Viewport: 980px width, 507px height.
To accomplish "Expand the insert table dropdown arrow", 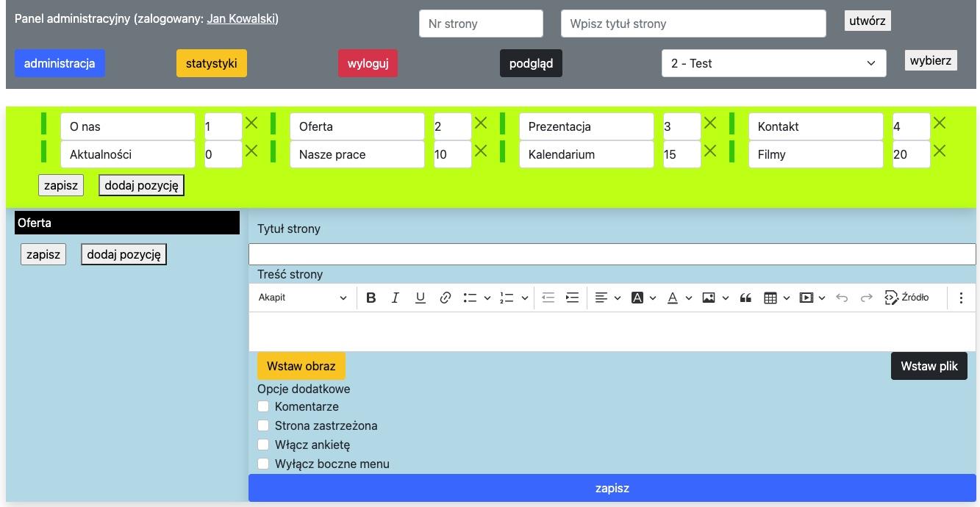I will coord(786,298).
